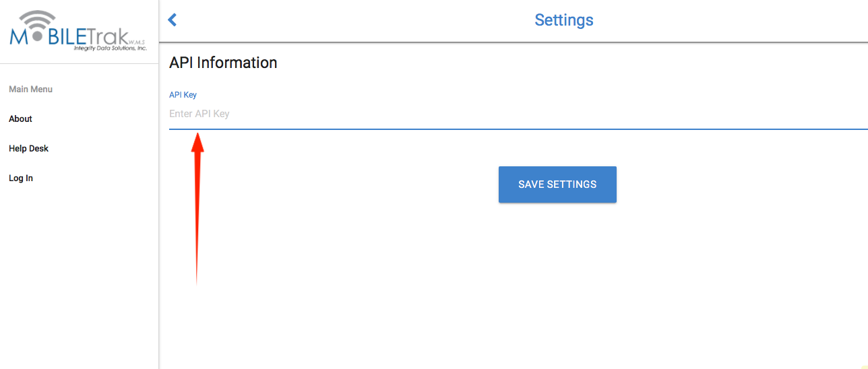
Task: Click the small API Key field label
Action: point(183,95)
